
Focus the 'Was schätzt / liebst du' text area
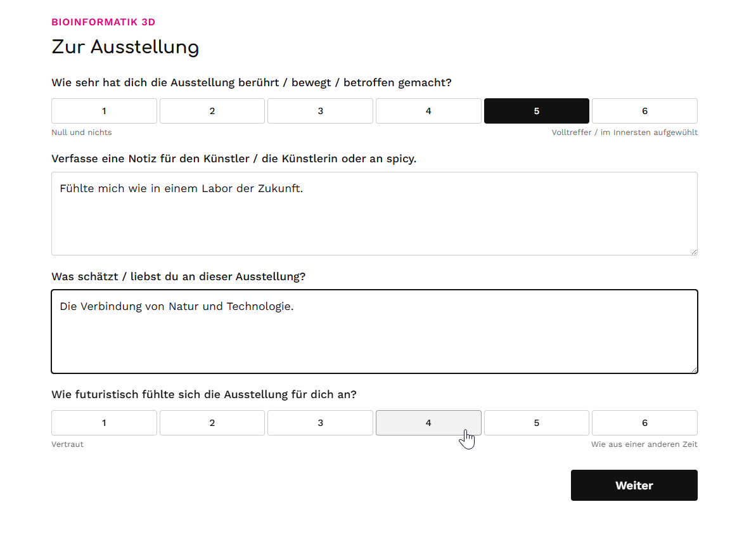coord(375,332)
